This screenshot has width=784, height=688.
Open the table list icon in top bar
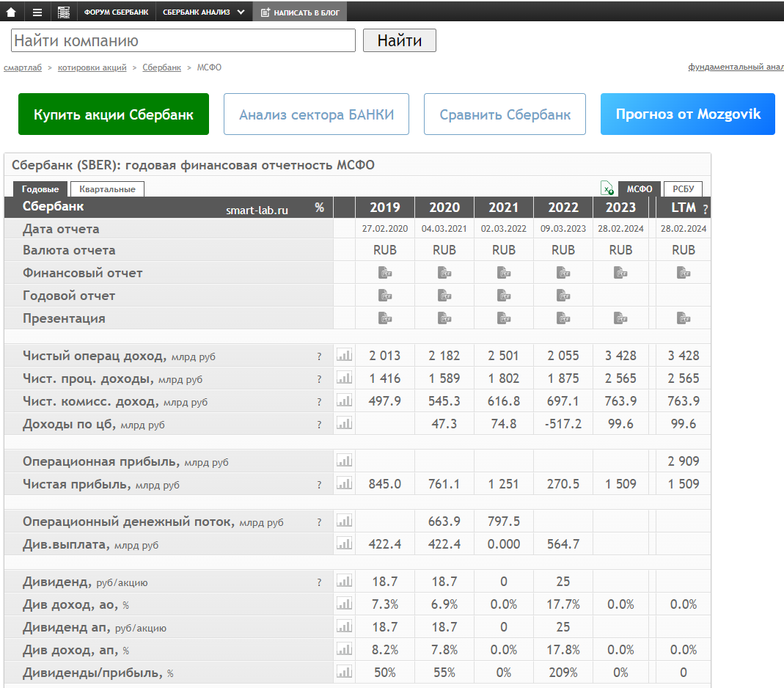pos(64,12)
